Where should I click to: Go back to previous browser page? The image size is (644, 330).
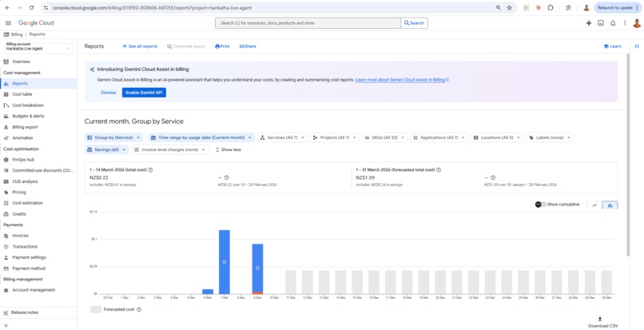7,7
